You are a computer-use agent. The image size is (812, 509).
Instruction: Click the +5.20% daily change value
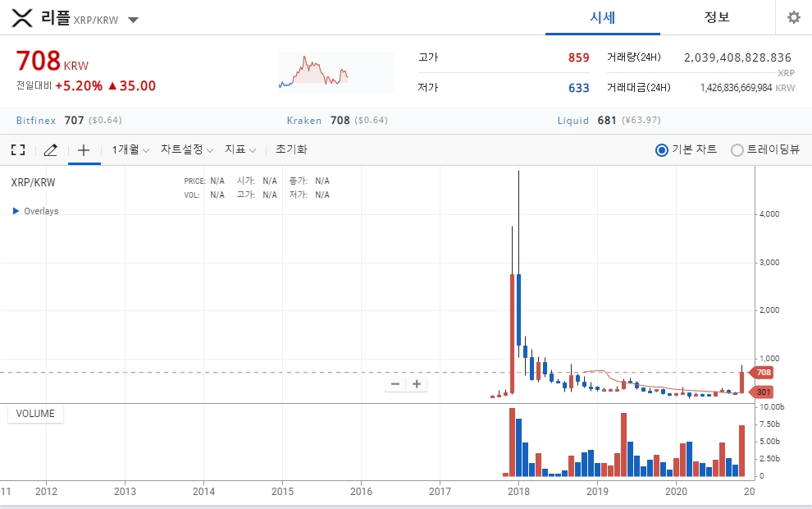(79, 86)
